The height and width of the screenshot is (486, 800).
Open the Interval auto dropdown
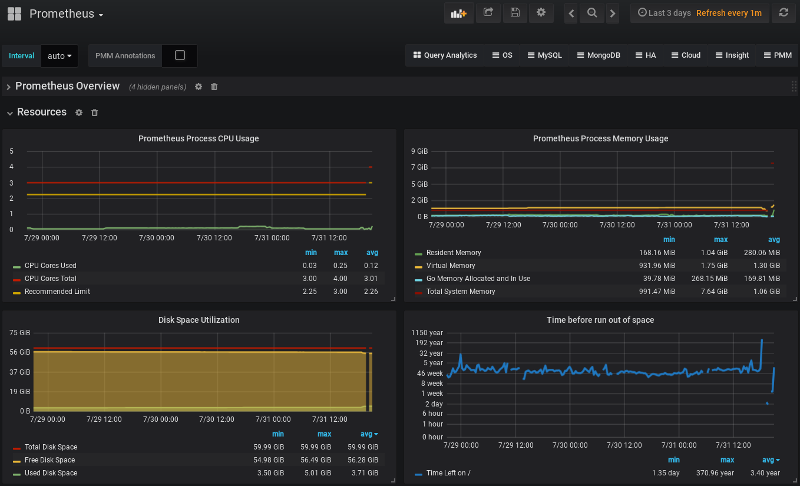point(60,56)
